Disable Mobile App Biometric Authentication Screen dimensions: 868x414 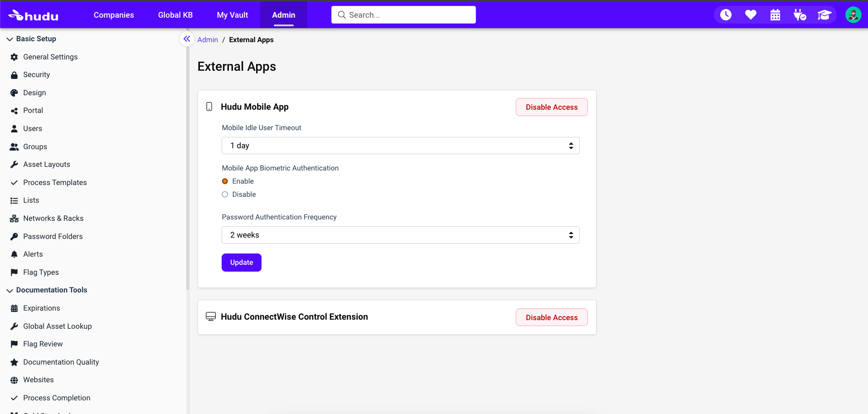[225, 194]
